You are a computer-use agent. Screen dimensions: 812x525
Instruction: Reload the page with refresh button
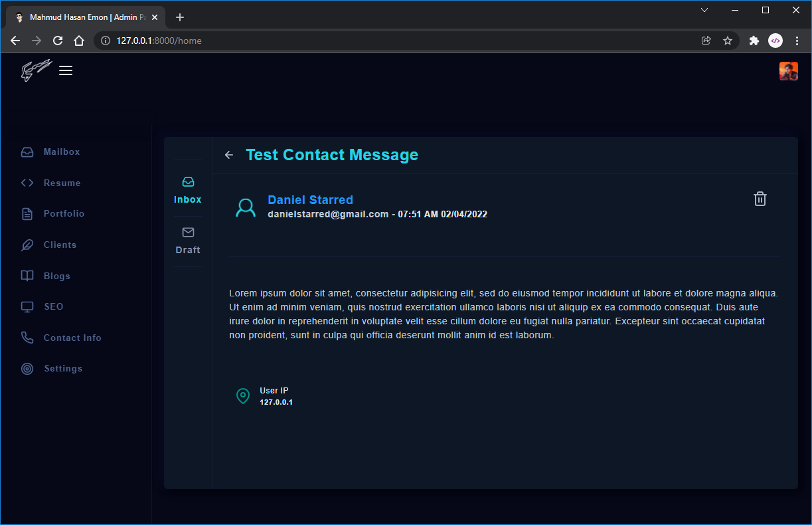point(58,41)
